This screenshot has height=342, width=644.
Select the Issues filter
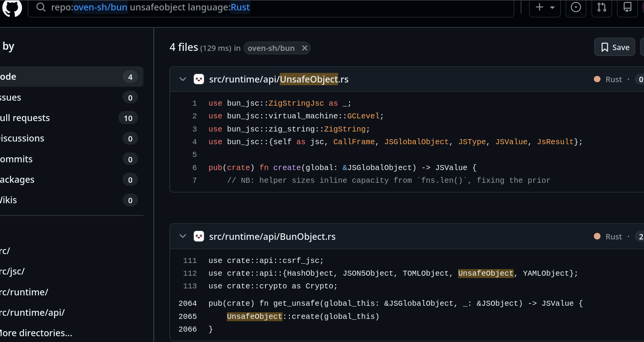[71, 98]
